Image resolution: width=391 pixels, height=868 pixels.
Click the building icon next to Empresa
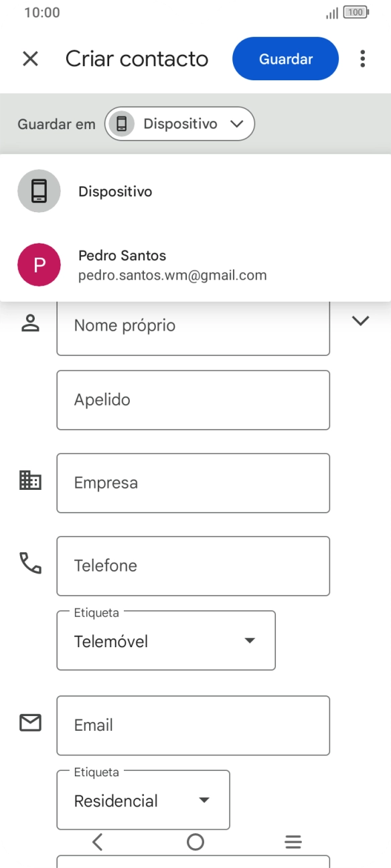coord(29,483)
